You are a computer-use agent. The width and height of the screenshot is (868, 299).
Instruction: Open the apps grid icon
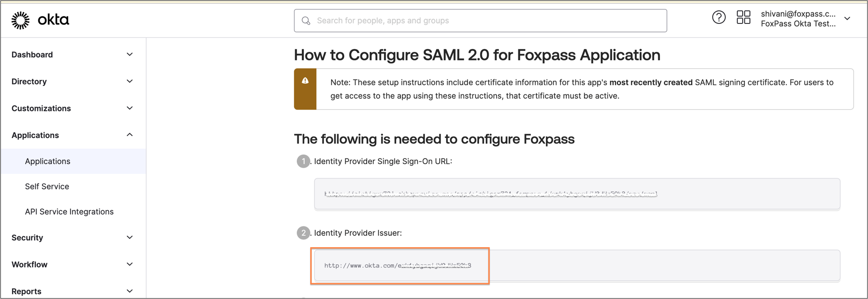pyautogui.click(x=743, y=18)
